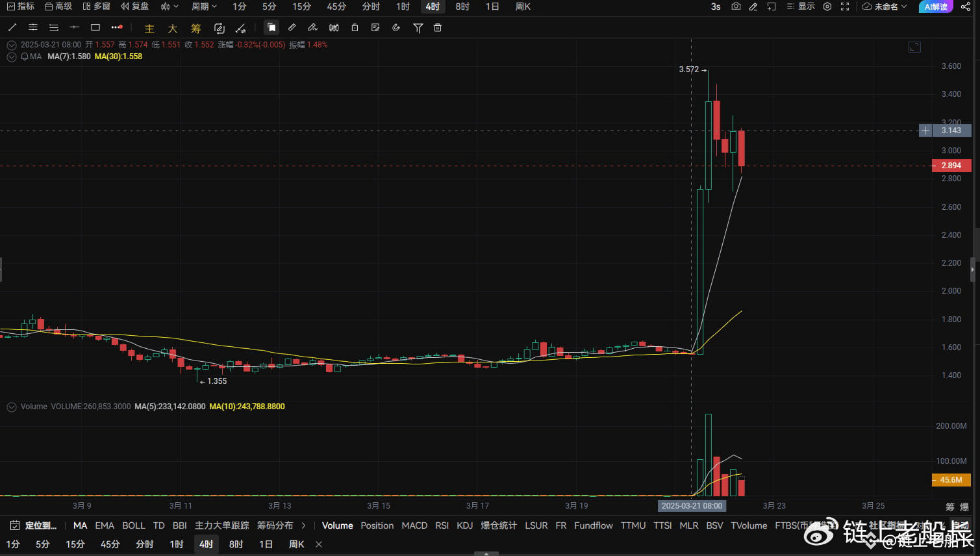The width and height of the screenshot is (980, 556).
Task: Open the 未命名 layout dropdown
Action: tap(885, 6)
